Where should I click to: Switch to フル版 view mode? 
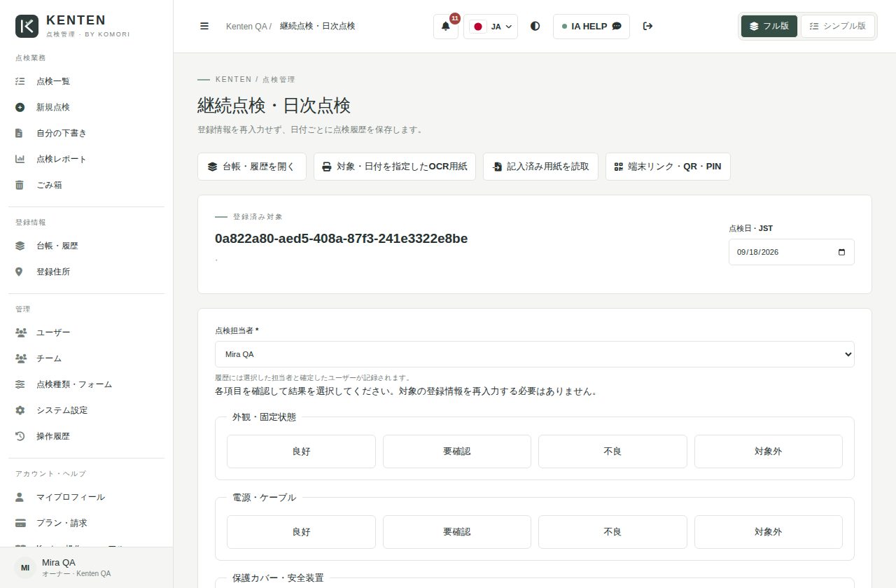tap(769, 26)
